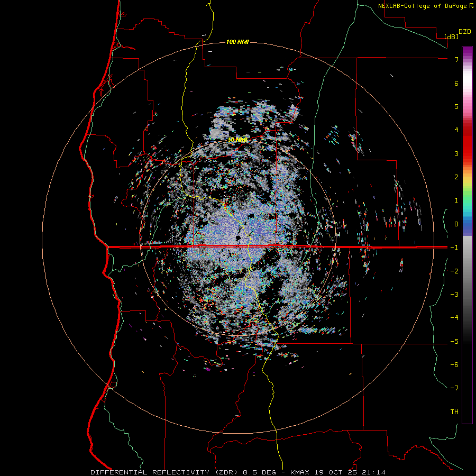The width and height of the screenshot is (476, 476).
Task: Click the NEXLAB-College of DuPage label
Action: coord(422,6)
